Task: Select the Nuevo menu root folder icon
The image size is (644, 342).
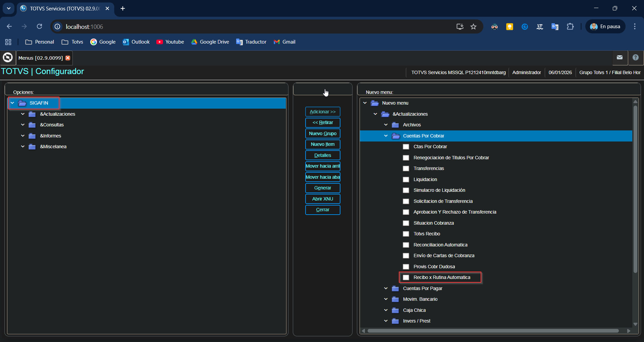Action: (375, 103)
